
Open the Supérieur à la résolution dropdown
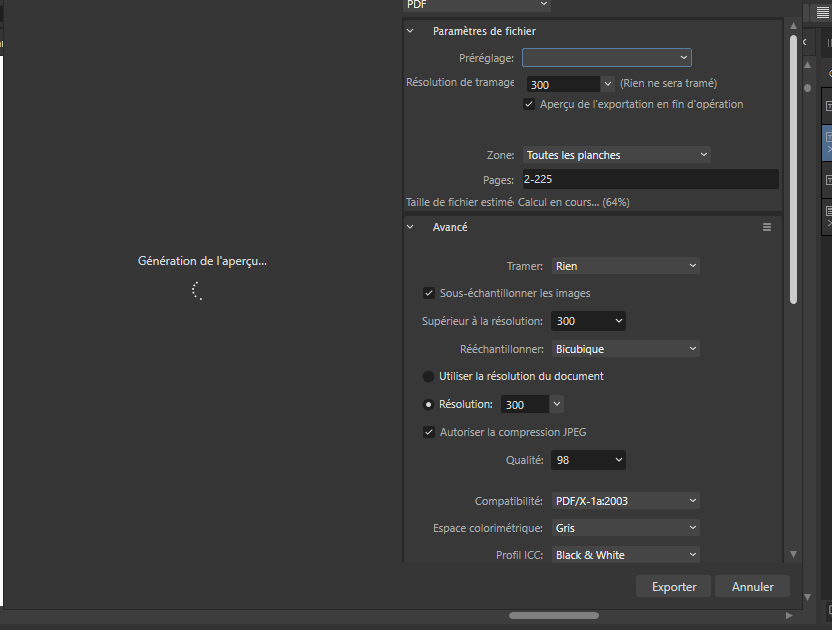pos(588,321)
